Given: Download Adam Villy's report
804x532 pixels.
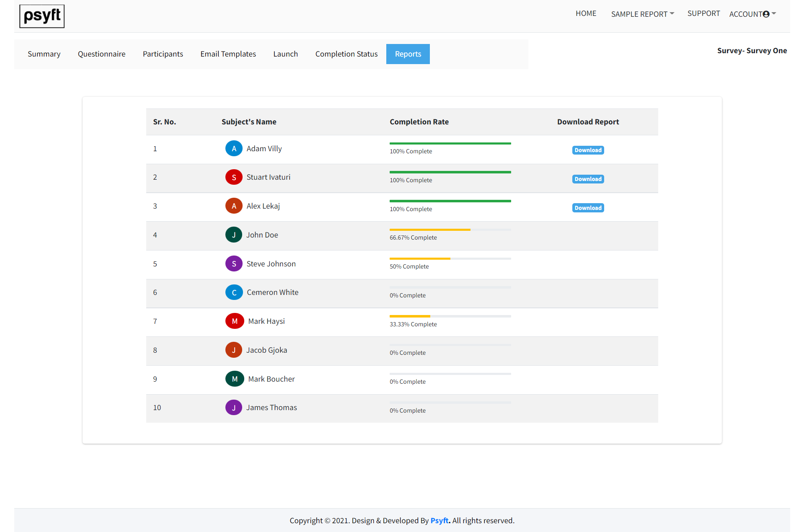Looking at the screenshot, I should click(588, 150).
